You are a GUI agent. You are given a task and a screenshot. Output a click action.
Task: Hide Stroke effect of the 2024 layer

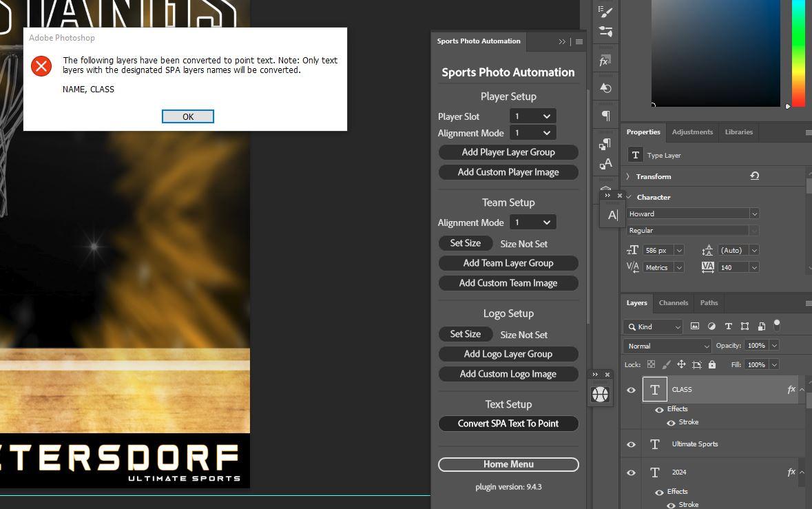[x=671, y=506]
